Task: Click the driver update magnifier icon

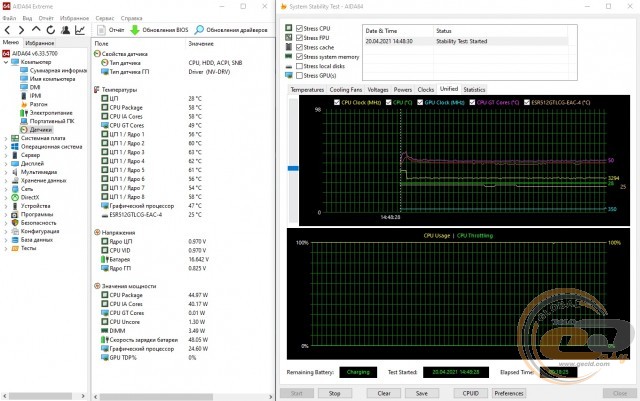Action: [x=199, y=30]
